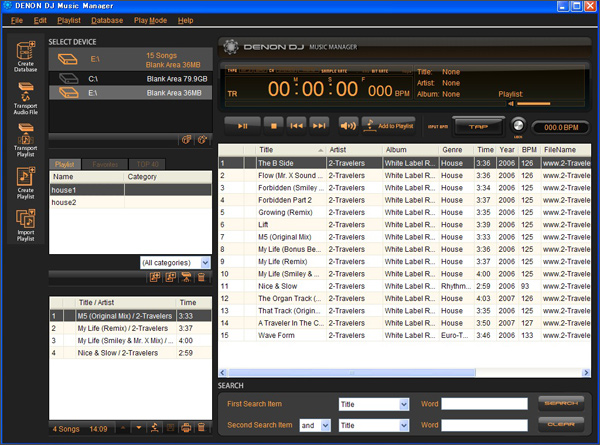Click the Play/Pause button
600x445 pixels.
243,126
